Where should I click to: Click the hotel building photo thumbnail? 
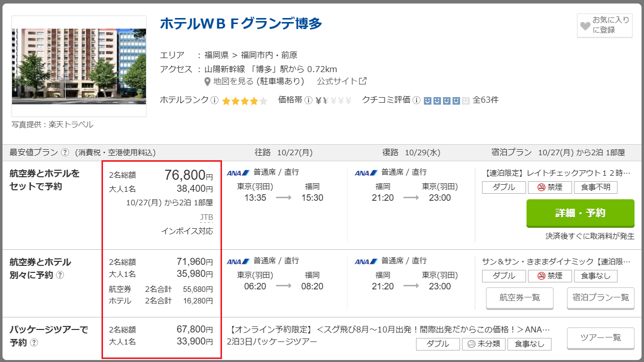79,66
